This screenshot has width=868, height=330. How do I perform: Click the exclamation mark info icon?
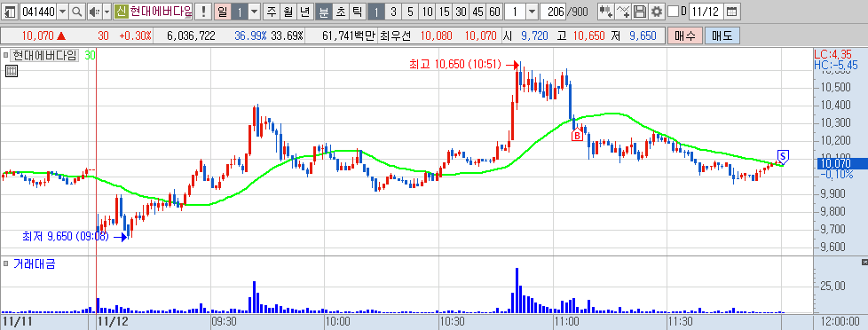(x=204, y=11)
